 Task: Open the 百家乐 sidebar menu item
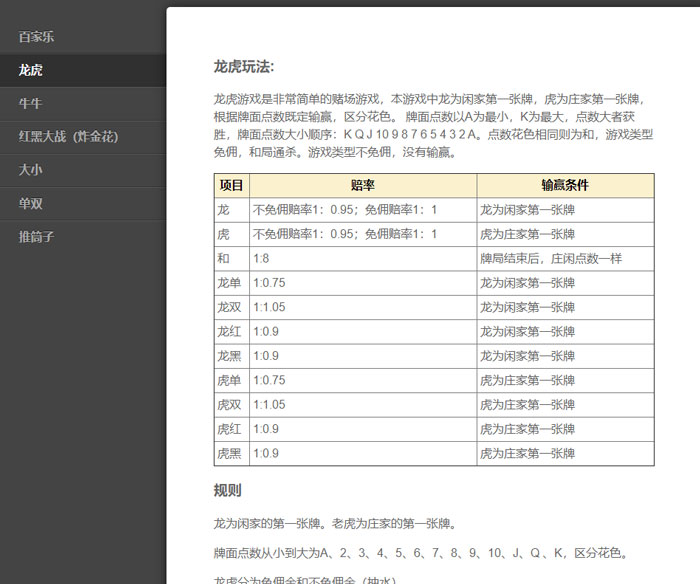point(37,37)
